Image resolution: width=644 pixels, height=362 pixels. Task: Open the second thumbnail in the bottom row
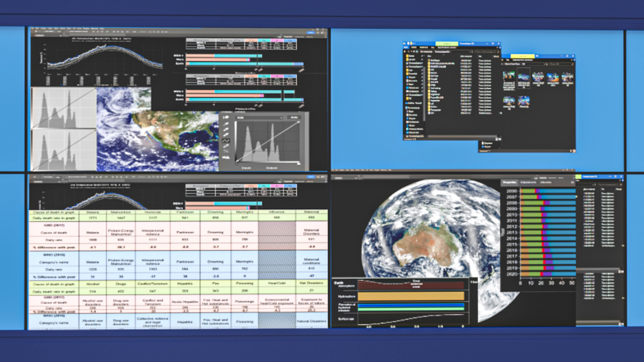[x=524, y=102]
